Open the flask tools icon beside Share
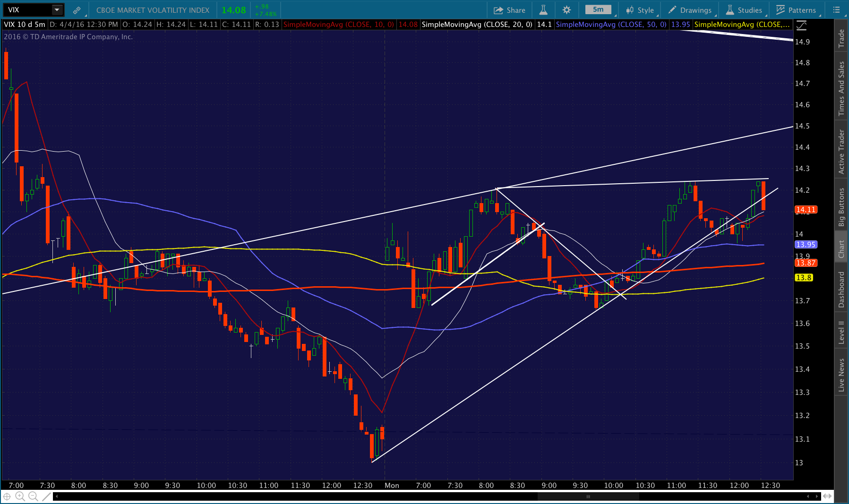Viewport: 849px width, 504px height. pos(543,10)
